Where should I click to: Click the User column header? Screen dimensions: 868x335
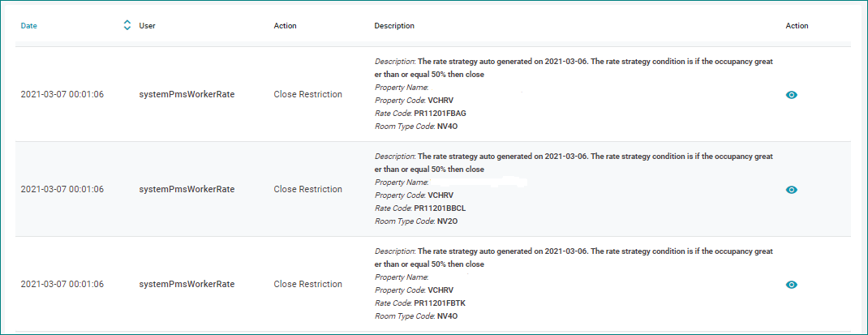148,26
